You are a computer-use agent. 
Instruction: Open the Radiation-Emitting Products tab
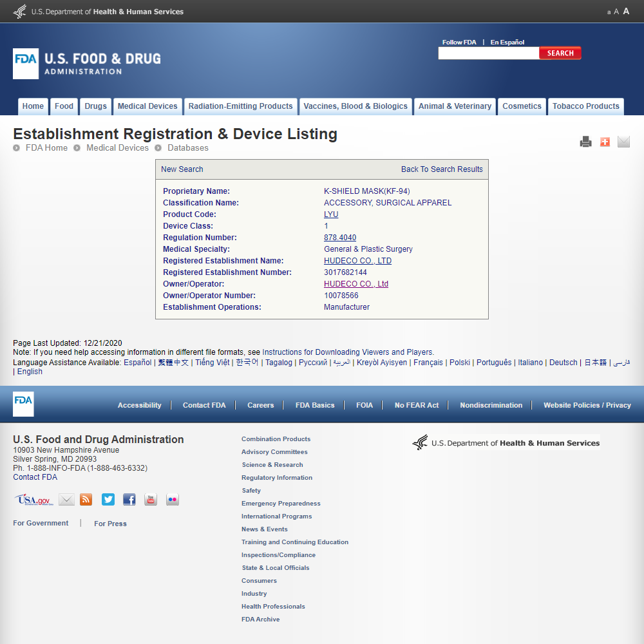click(x=241, y=106)
